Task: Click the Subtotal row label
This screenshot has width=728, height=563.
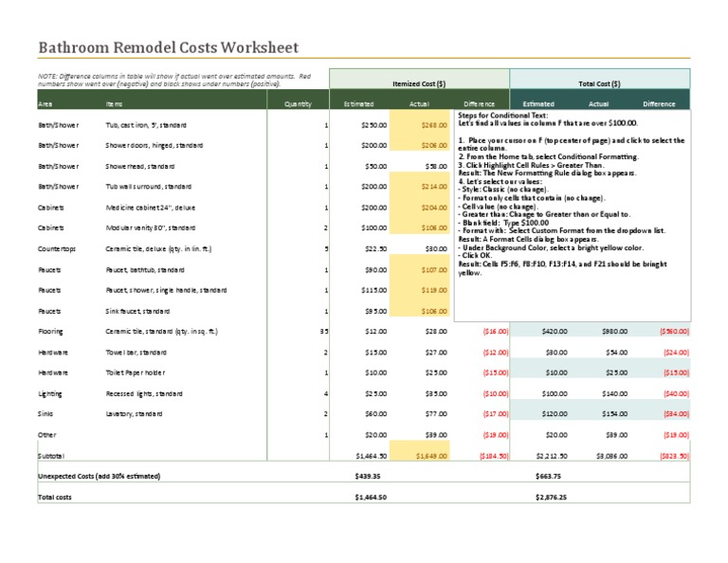Action: pyautogui.click(x=51, y=456)
